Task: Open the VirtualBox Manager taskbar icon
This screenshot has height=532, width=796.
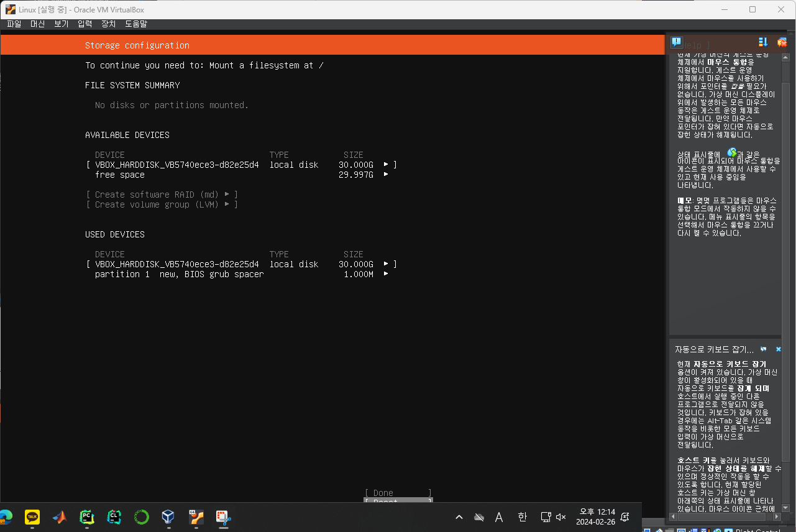Action: [x=168, y=516]
